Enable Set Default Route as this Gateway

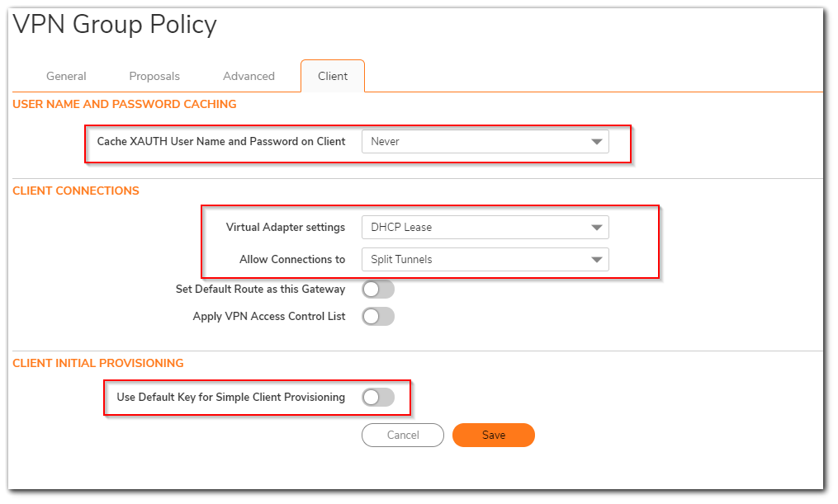click(x=378, y=290)
